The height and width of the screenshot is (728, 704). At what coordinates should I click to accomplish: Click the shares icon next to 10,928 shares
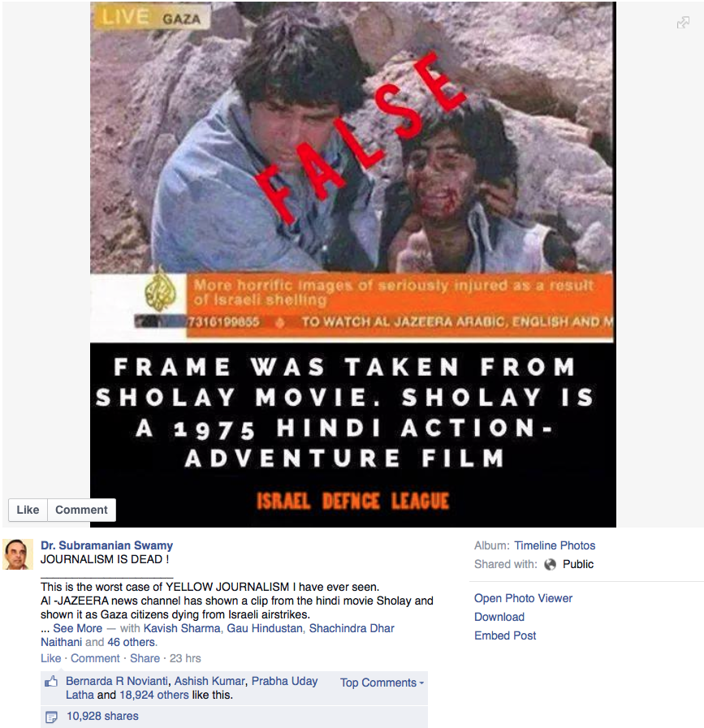tap(51, 717)
